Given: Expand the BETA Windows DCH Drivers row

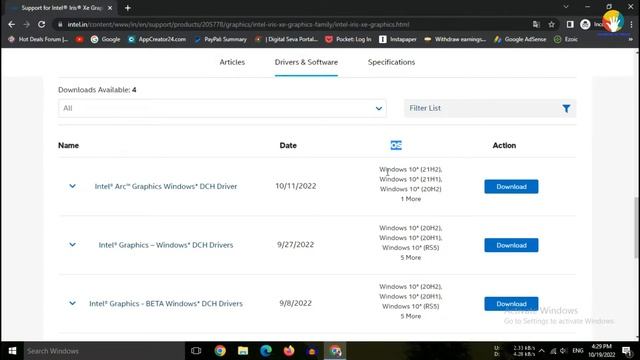Looking at the screenshot, I should (x=72, y=303).
